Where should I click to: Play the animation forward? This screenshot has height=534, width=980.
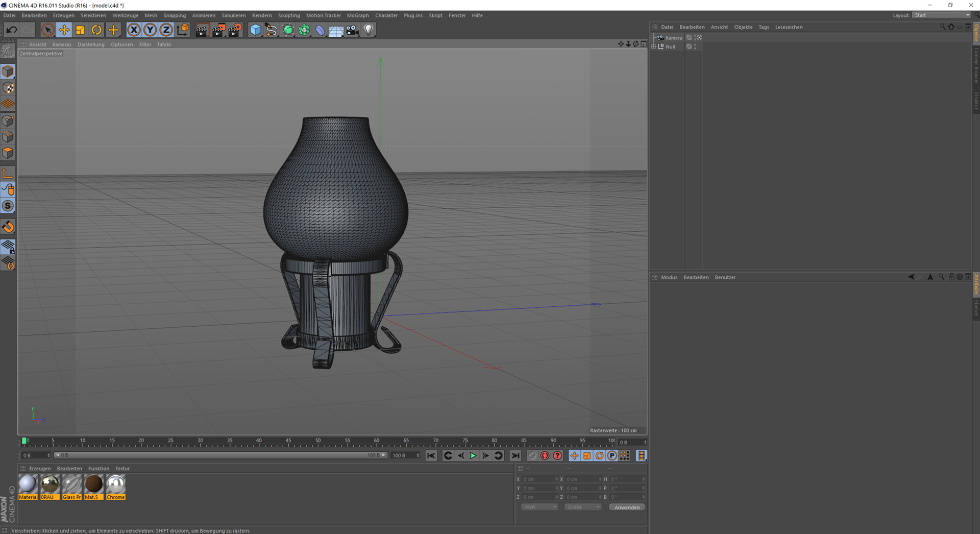click(x=473, y=455)
